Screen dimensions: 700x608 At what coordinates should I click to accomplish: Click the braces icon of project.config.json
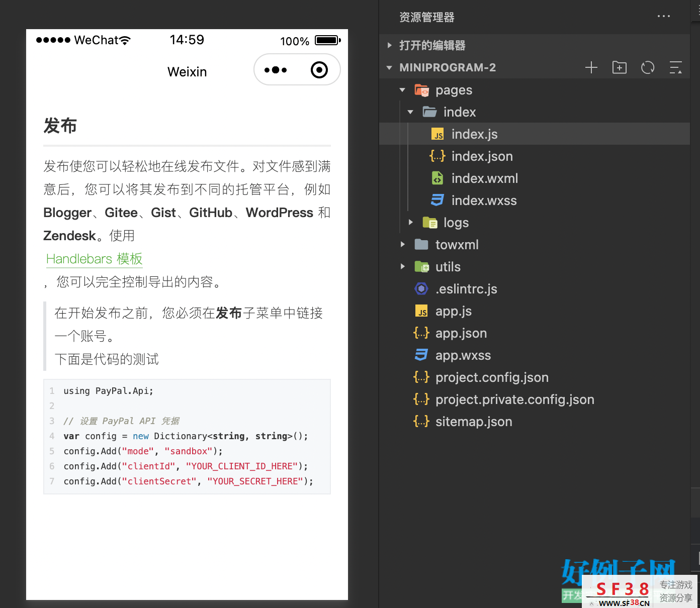pos(421,377)
